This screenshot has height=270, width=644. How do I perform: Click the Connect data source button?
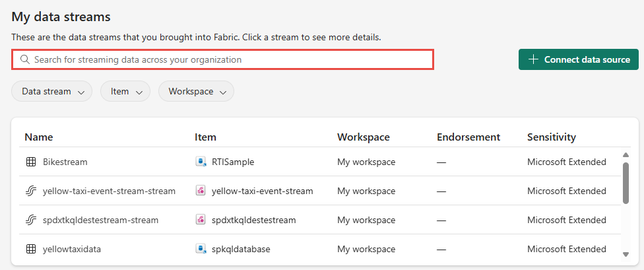point(578,59)
